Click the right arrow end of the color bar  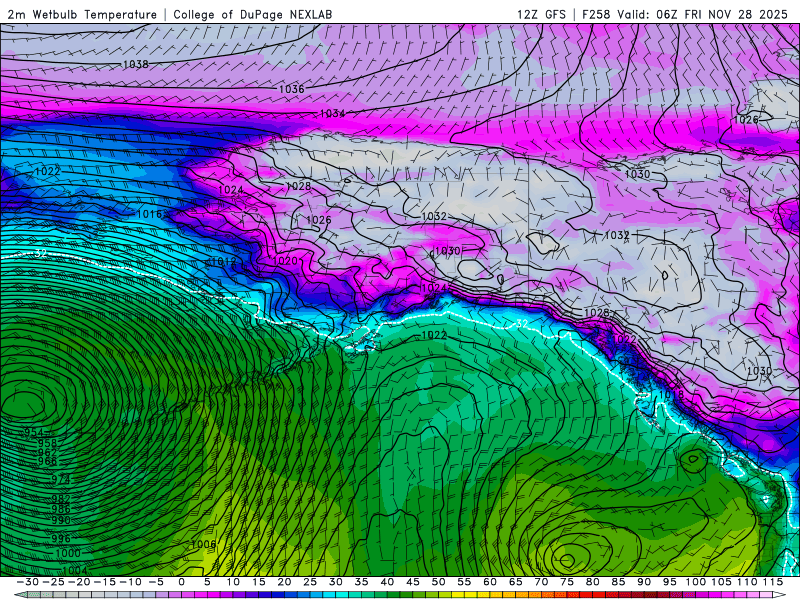click(x=779, y=595)
